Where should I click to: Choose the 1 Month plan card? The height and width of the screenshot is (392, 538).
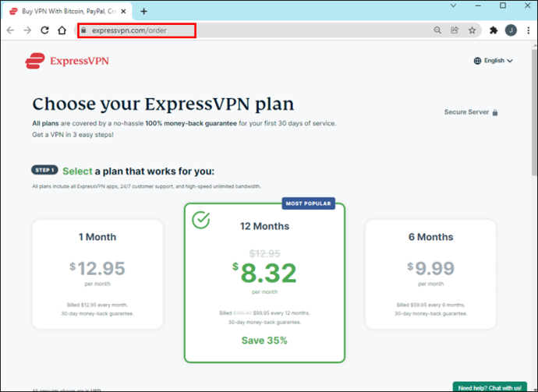pyautogui.click(x=97, y=274)
